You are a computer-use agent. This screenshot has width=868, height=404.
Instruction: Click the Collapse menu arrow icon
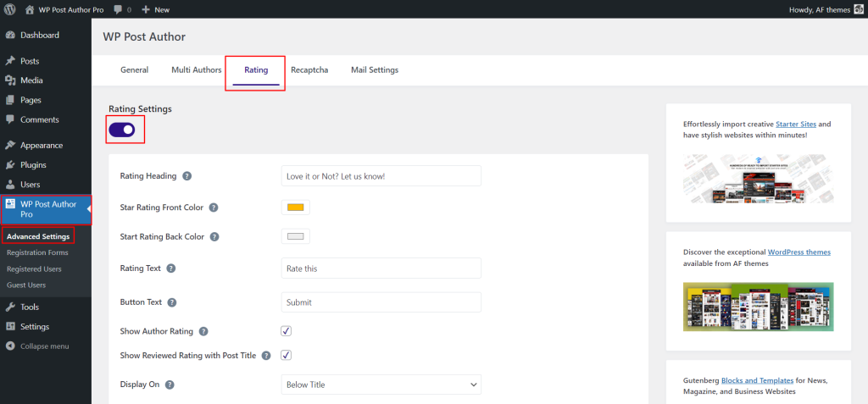(x=10, y=346)
